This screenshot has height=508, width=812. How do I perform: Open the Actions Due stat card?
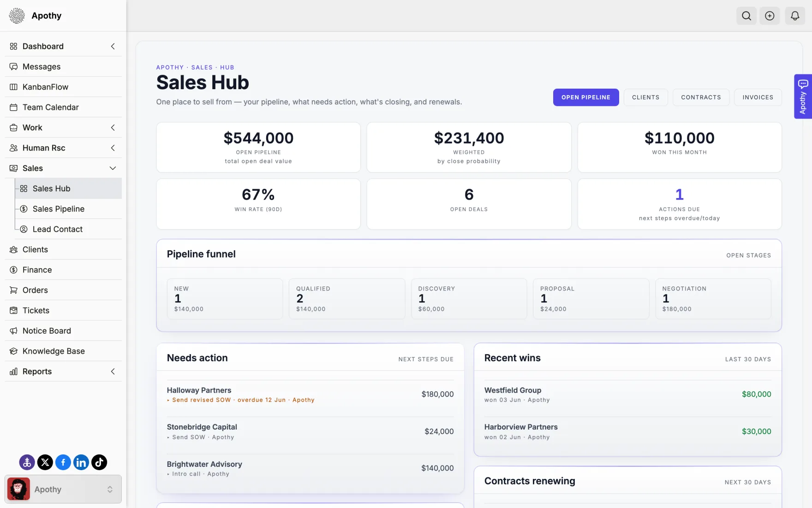(x=679, y=204)
